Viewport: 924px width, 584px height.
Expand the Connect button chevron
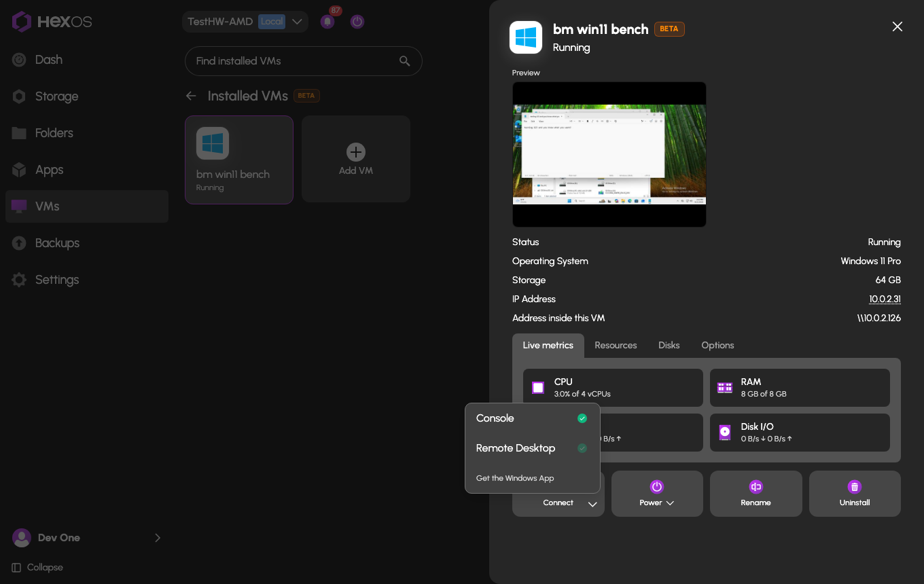(x=592, y=504)
